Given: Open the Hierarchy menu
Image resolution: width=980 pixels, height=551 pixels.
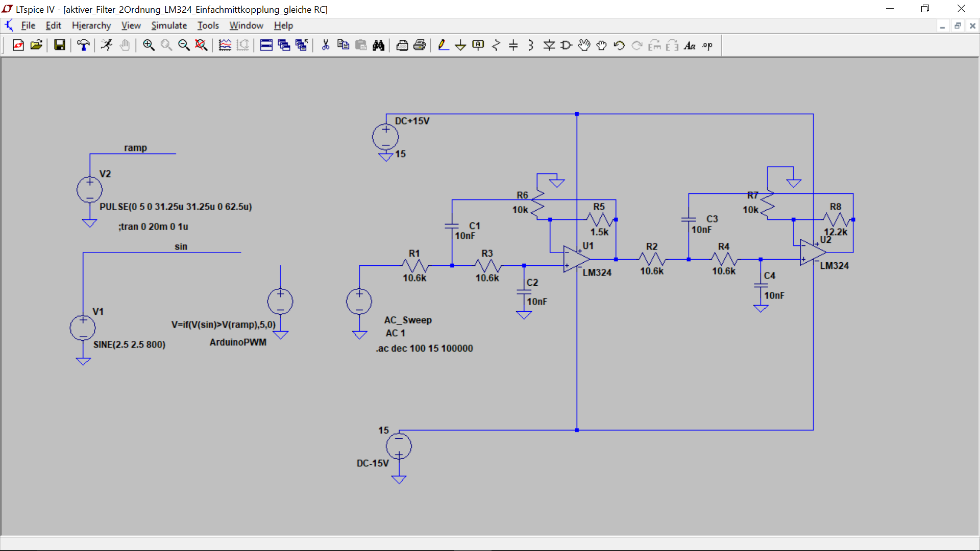Looking at the screenshot, I should click(91, 26).
